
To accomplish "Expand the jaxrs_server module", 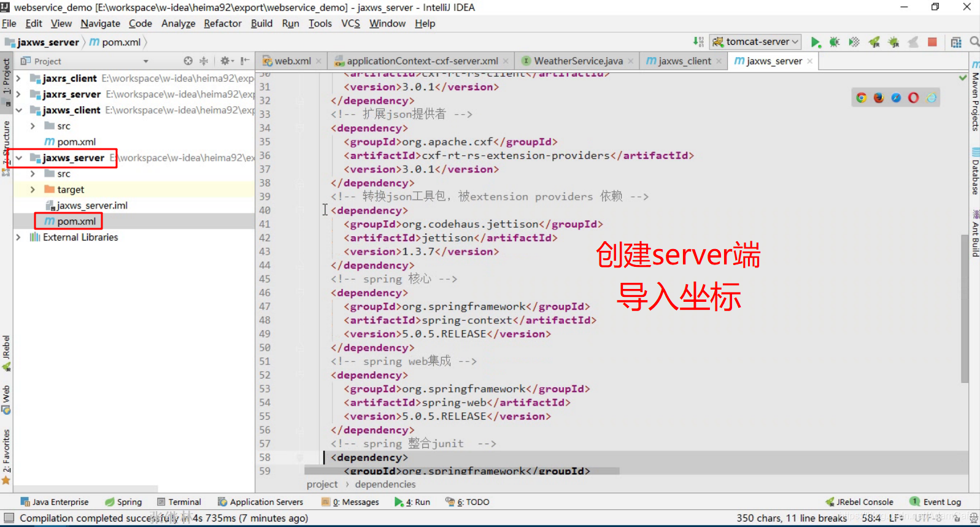I will (18, 94).
